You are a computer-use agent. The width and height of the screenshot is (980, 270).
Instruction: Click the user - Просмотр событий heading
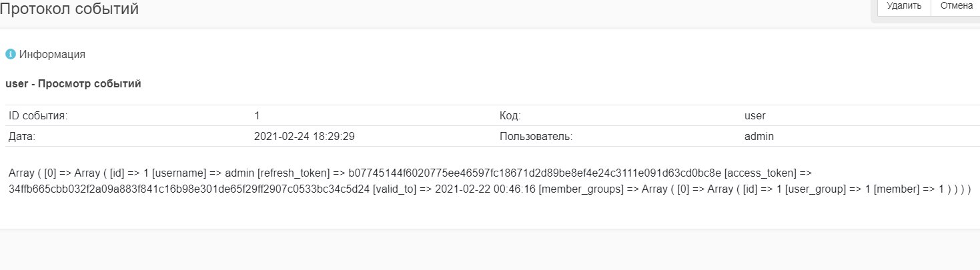pos(73,84)
